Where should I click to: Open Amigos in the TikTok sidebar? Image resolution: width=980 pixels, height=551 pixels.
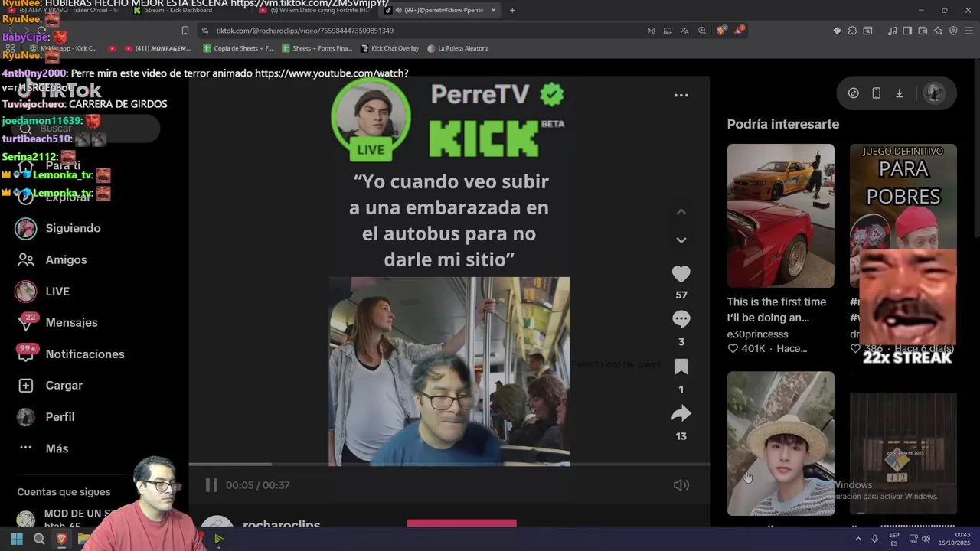(66, 260)
